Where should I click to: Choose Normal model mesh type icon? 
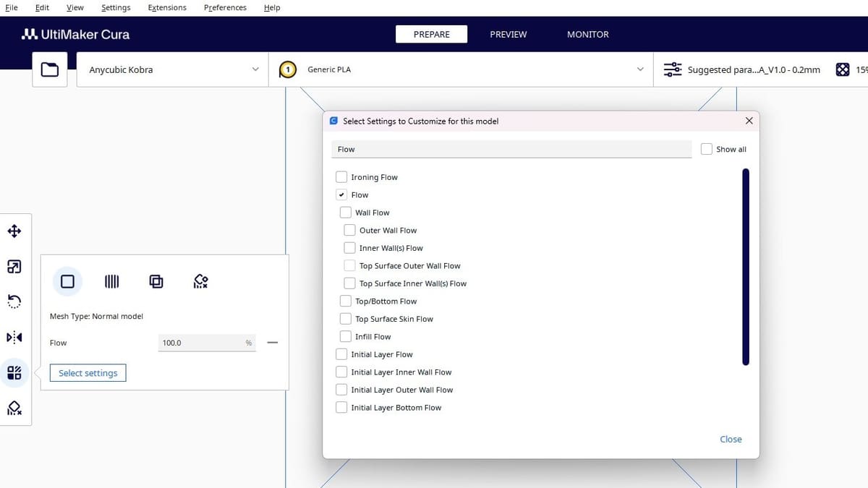tap(68, 281)
